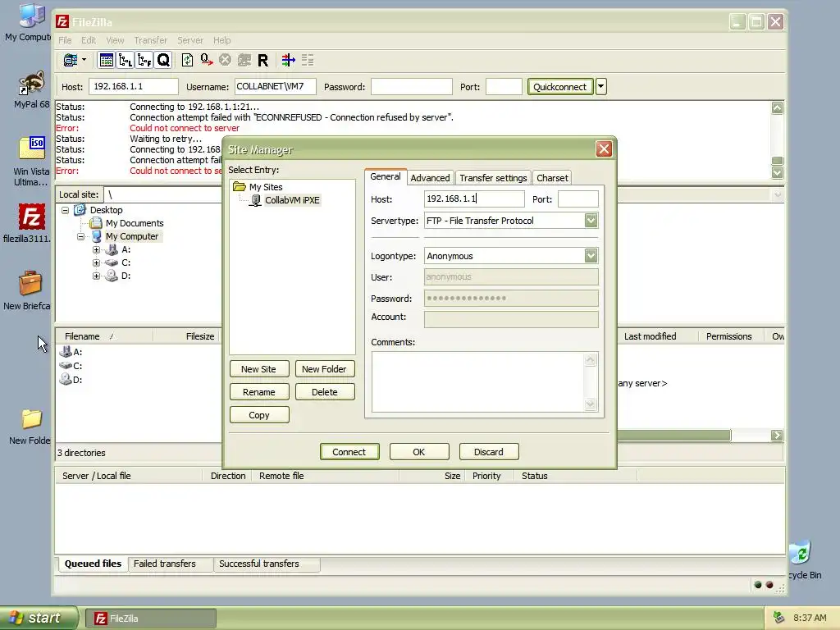Open the Server menu

(x=190, y=40)
